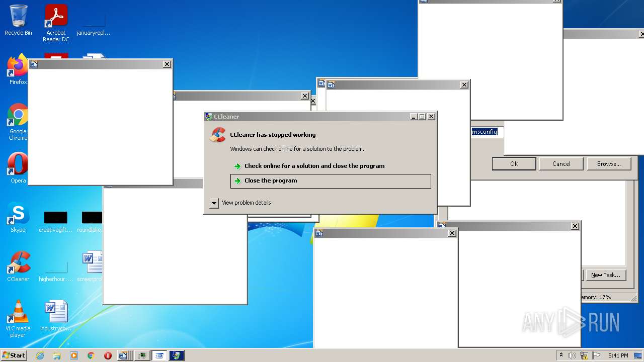This screenshot has width=644, height=362.
Task: Click the 5:41 PM clock
Action: 618,355
